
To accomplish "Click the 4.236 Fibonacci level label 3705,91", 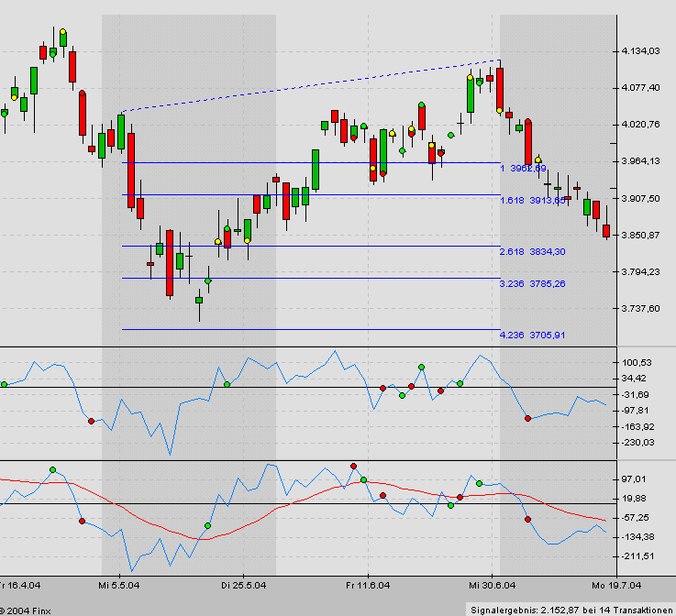I will point(532,335).
